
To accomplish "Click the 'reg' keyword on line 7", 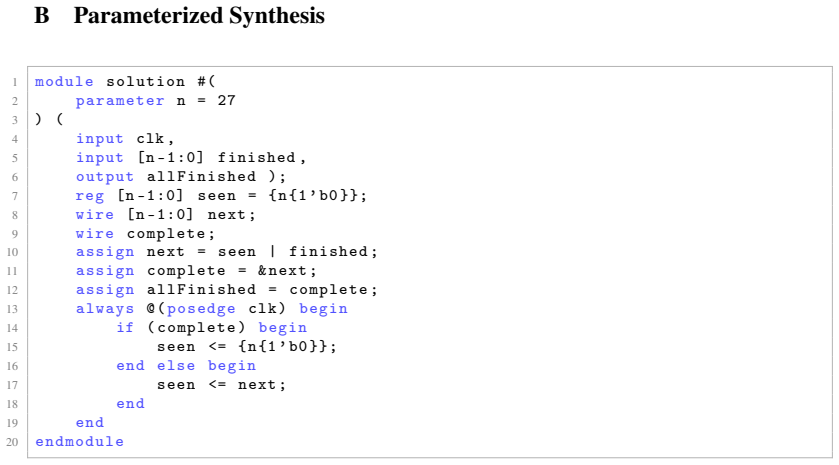I will tap(90, 196).
